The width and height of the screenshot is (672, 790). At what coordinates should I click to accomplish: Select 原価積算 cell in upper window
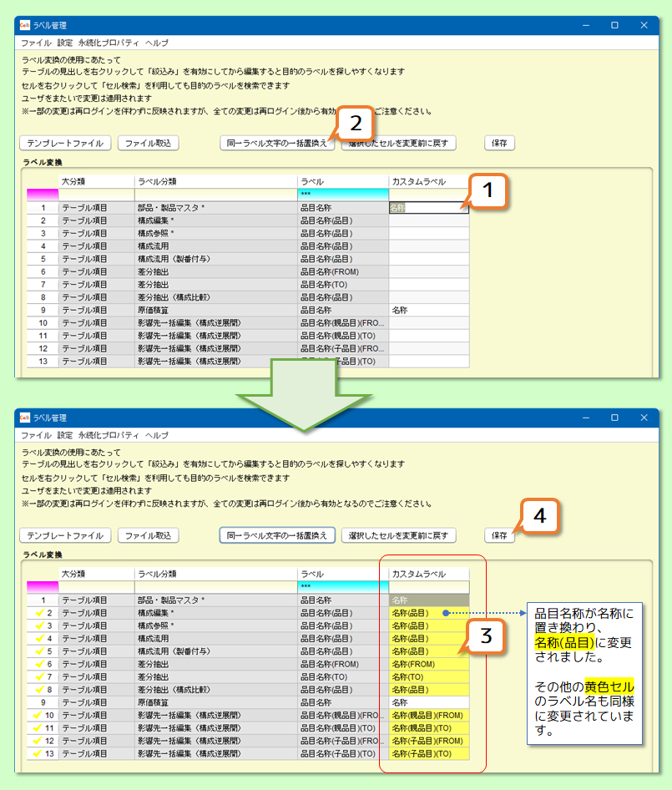(x=215, y=311)
